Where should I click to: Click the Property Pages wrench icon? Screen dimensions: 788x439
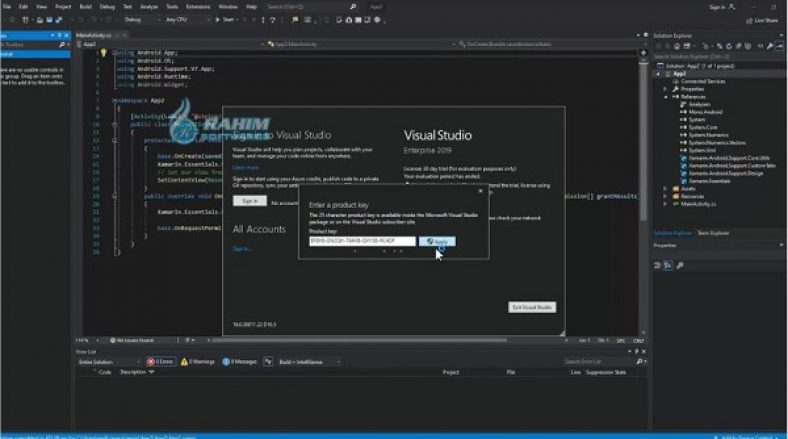pyautogui.click(x=680, y=265)
